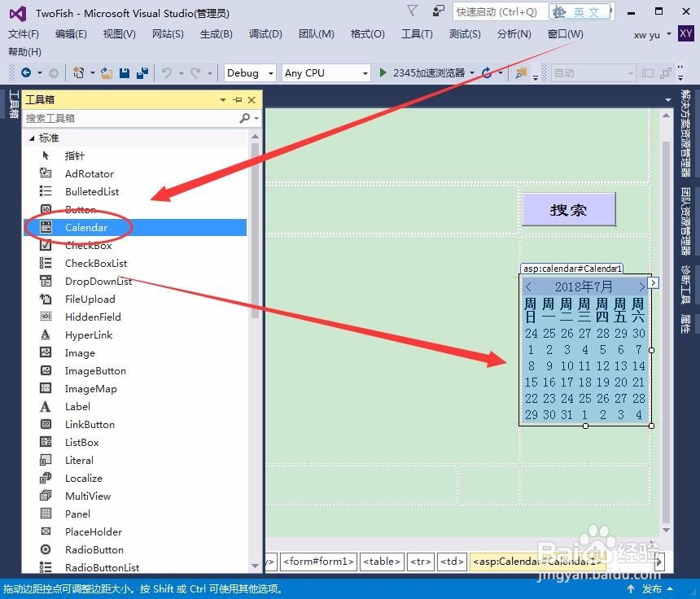Select the RadioButtonList control in the toolbox

coord(134,567)
